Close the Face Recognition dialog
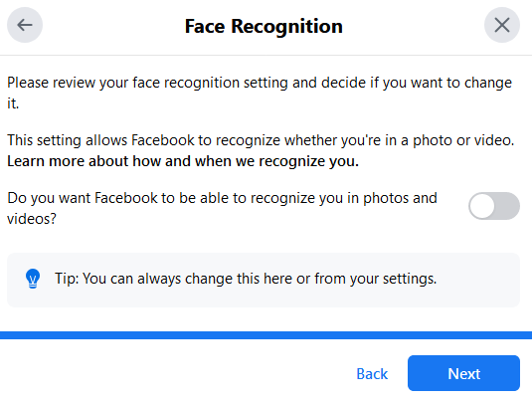 click(x=502, y=25)
